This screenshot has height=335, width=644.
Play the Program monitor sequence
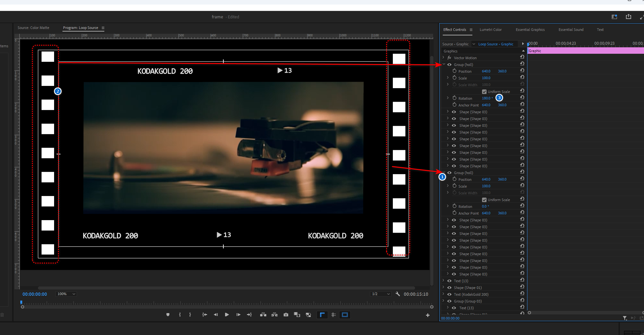[227, 315]
